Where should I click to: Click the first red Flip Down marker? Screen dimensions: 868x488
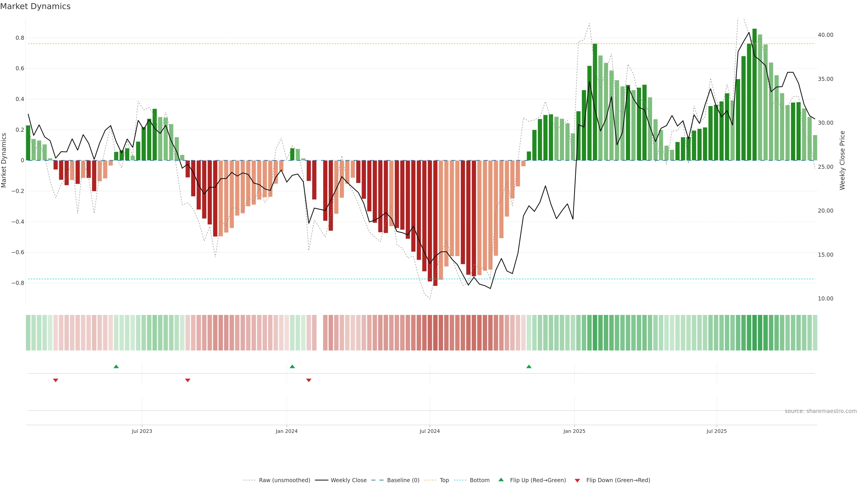tap(56, 380)
